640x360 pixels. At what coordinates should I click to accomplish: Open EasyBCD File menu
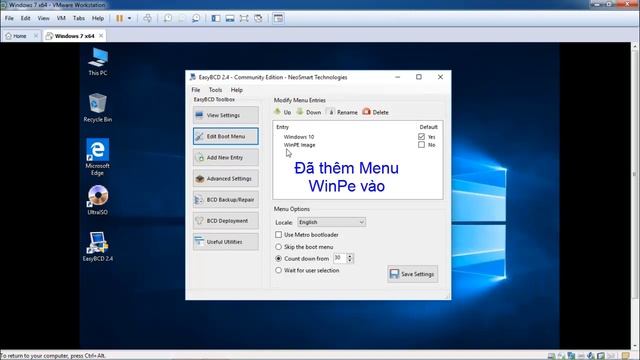pyautogui.click(x=196, y=90)
